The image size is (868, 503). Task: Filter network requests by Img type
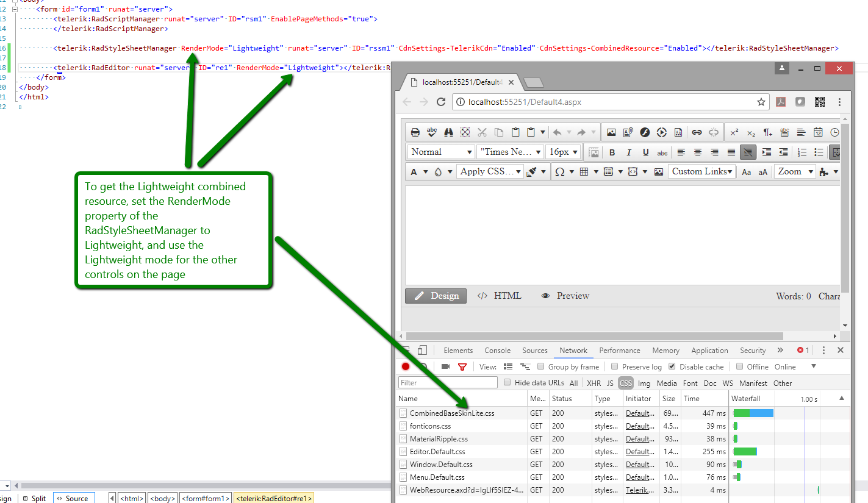[644, 383]
